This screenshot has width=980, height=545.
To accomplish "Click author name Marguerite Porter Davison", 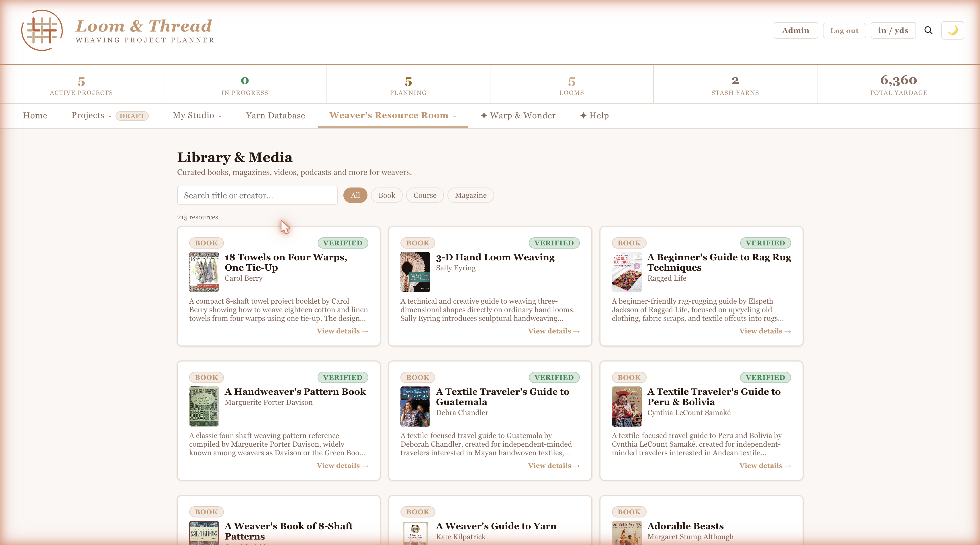I will pyautogui.click(x=269, y=402).
